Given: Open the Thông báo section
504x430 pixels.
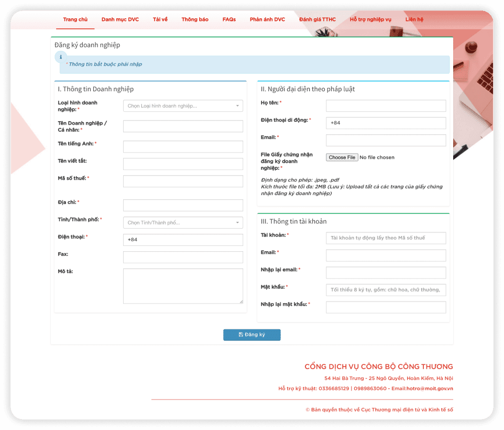Looking at the screenshot, I should [194, 19].
